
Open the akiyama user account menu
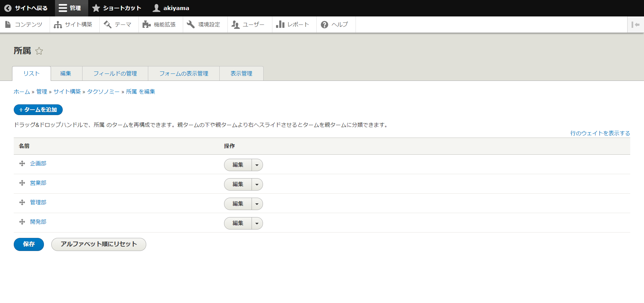[x=171, y=8]
